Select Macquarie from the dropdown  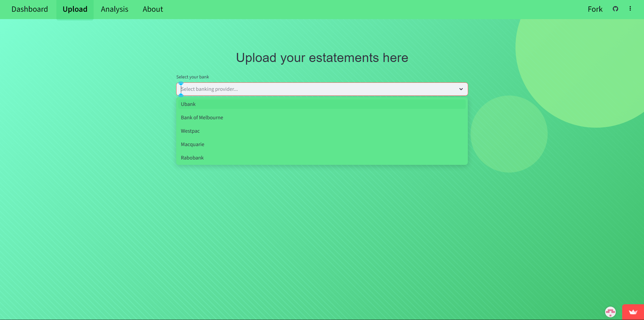pyautogui.click(x=322, y=144)
